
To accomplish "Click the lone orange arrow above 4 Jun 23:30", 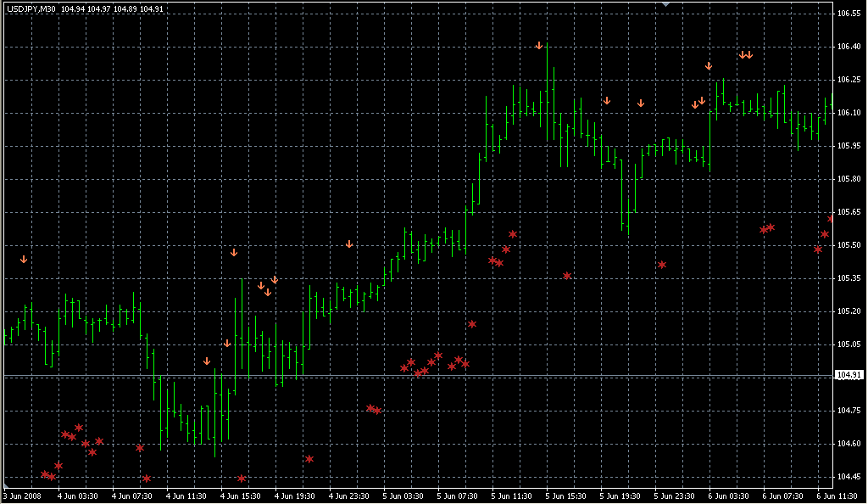I will [349, 244].
